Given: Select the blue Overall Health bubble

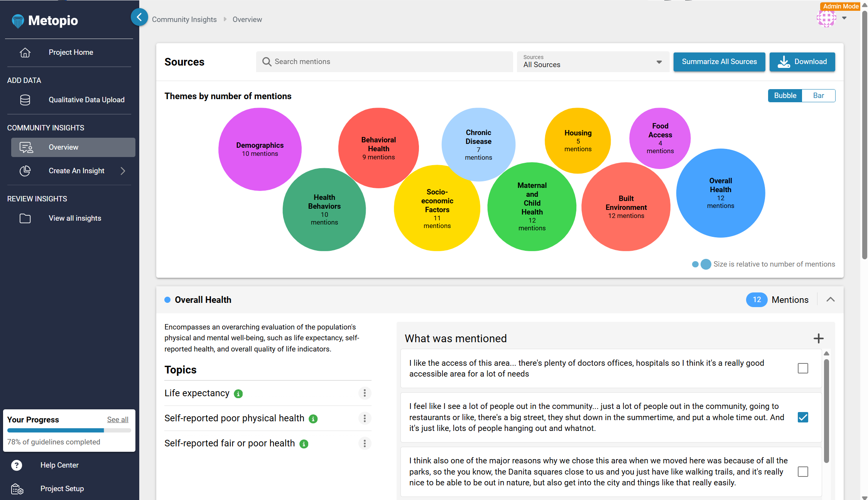Looking at the screenshot, I should pos(720,193).
